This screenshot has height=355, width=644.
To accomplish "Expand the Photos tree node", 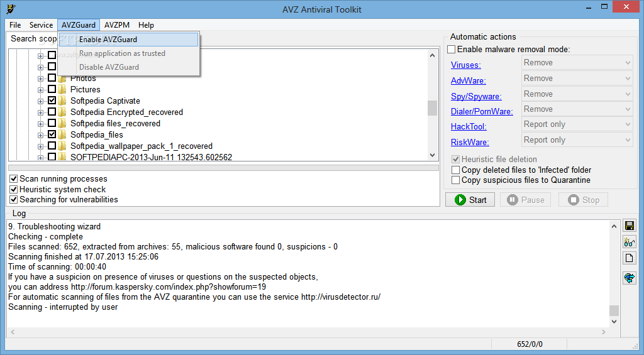I will coord(40,79).
